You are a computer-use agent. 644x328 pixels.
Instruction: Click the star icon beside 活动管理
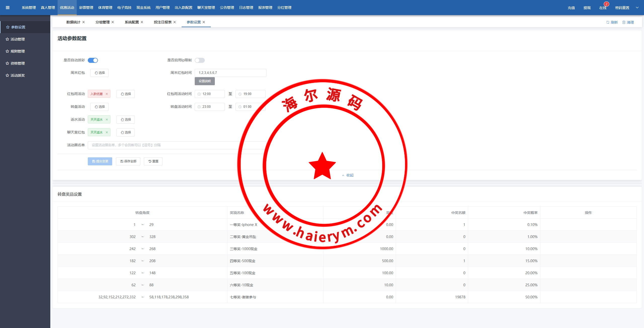[7, 39]
